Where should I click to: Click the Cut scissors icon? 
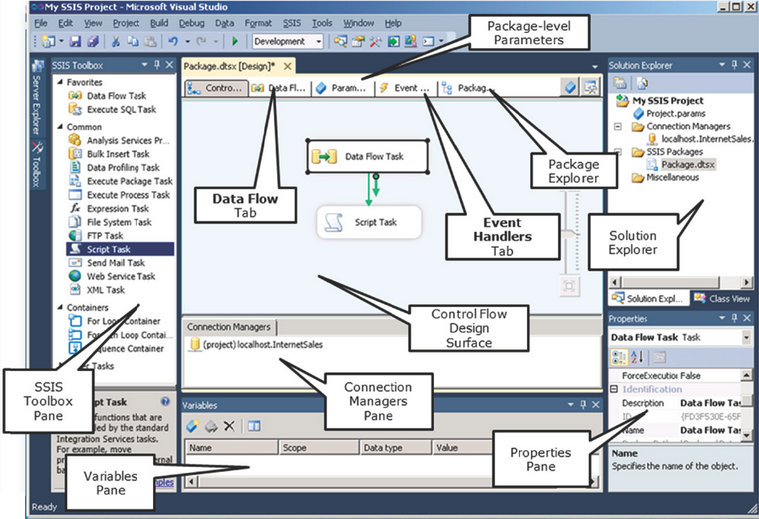point(115,42)
